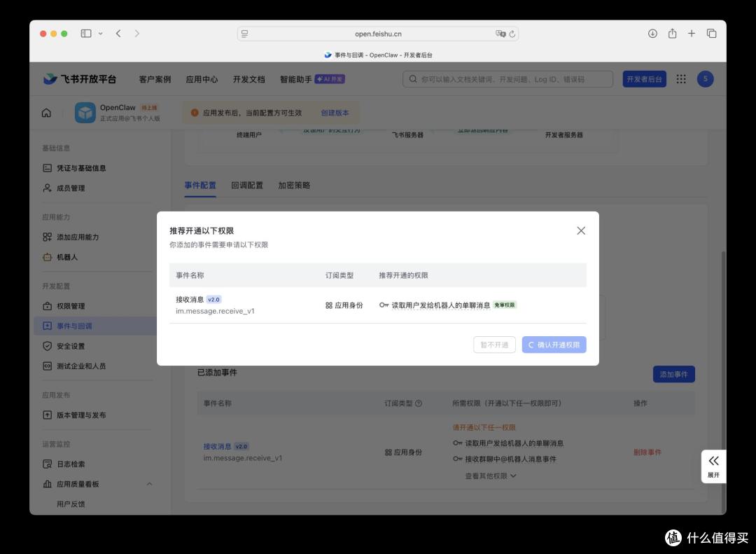
Task: Click the page reader icon in address bar
Action: coord(244,34)
